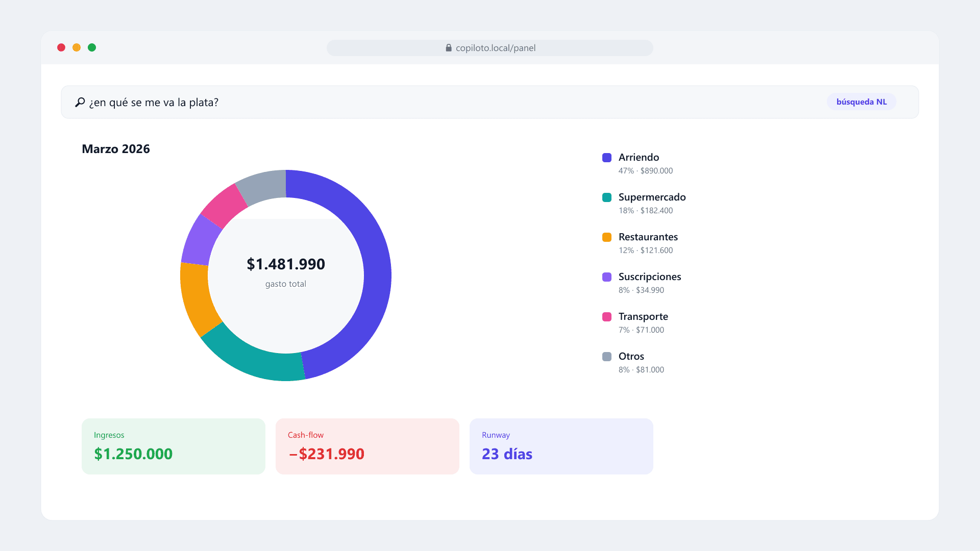Click the Suscripciones purple legend swatch
Viewport: 980px width, 551px height.
point(607,277)
